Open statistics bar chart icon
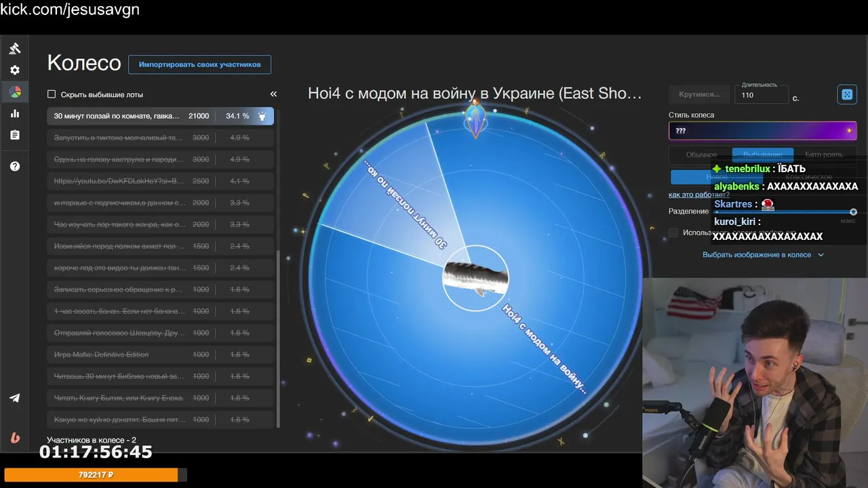Image resolution: width=868 pixels, height=488 pixels. [15, 113]
